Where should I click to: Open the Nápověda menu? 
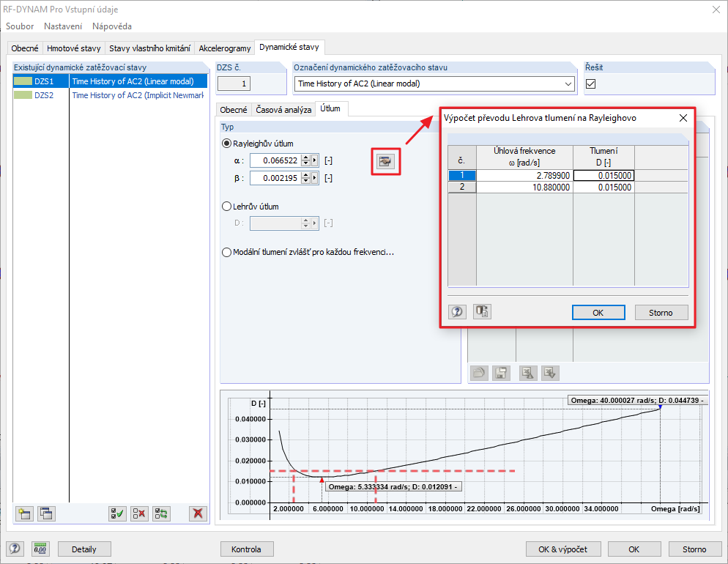tap(112, 26)
